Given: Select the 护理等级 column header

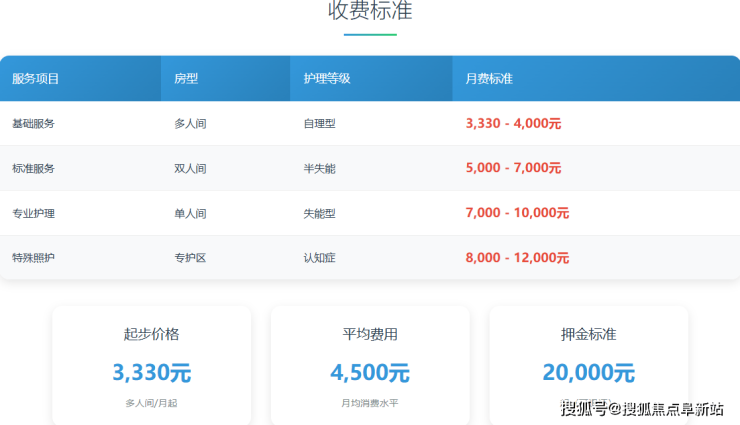Looking at the screenshot, I should coord(326,78).
